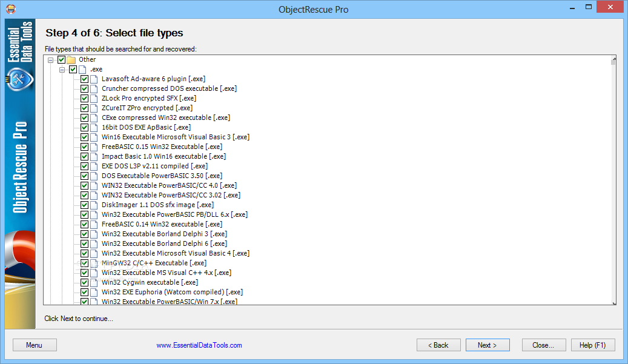
Task: Click file icon of Win16 Executable Visual Basic 3
Action: (x=94, y=137)
